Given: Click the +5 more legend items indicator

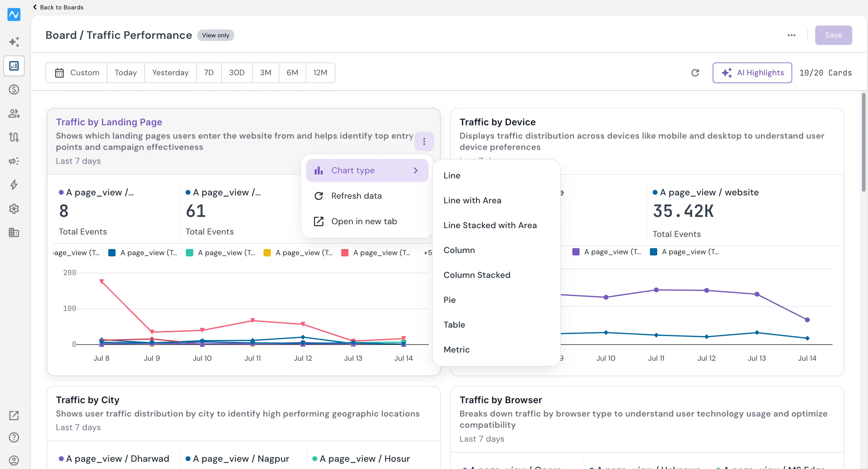Looking at the screenshot, I should (x=428, y=253).
